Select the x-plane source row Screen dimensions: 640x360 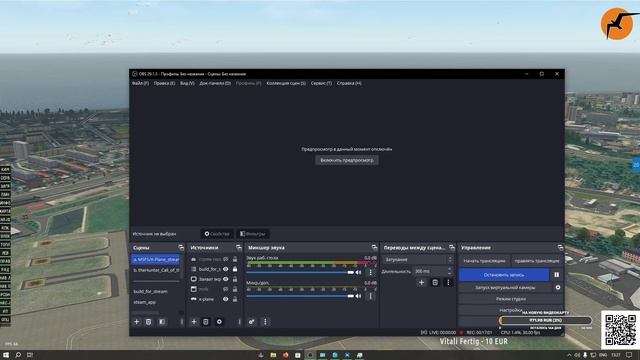coord(214,299)
